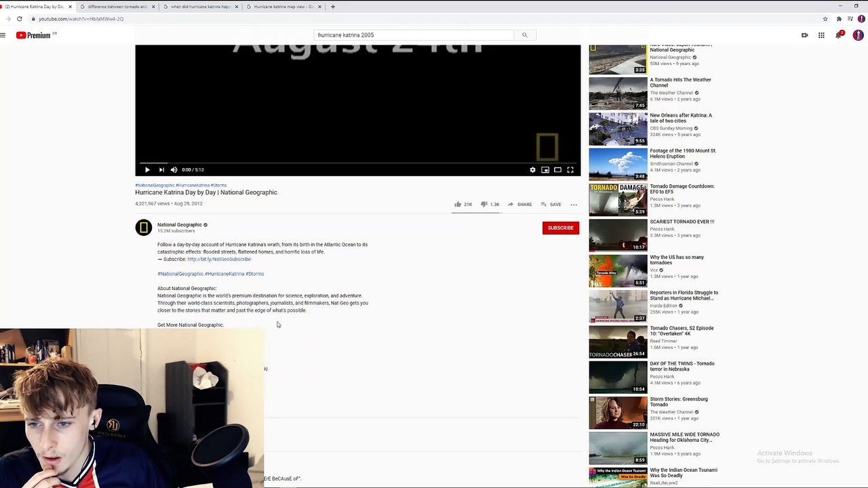Close the 'when did hurricane katrina' tab

pyautogui.click(x=237, y=7)
